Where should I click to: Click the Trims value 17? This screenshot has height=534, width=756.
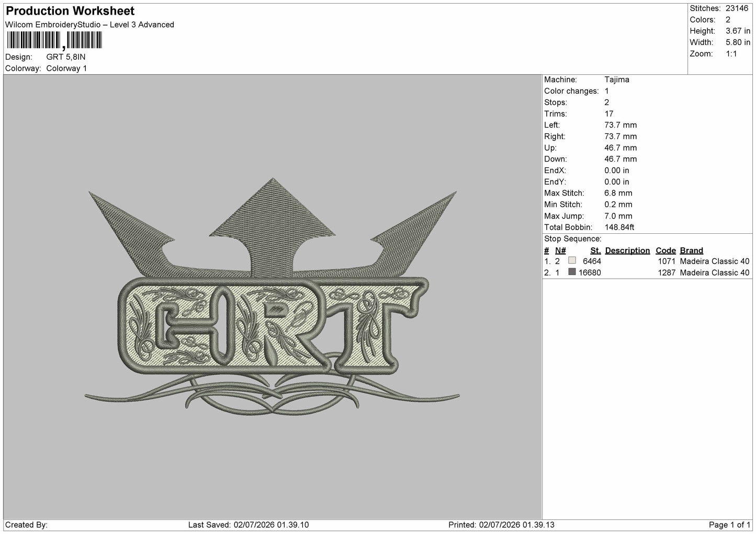click(x=608, y=114)
